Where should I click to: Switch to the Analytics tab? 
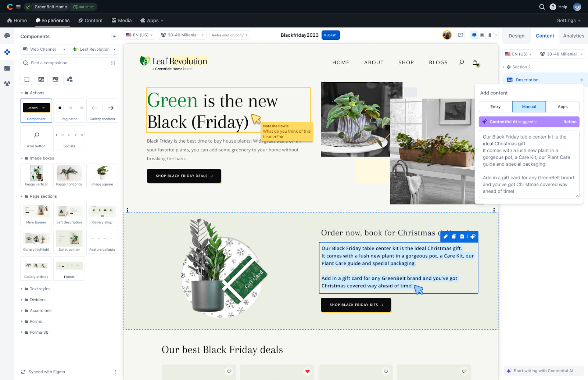[573, 36]
